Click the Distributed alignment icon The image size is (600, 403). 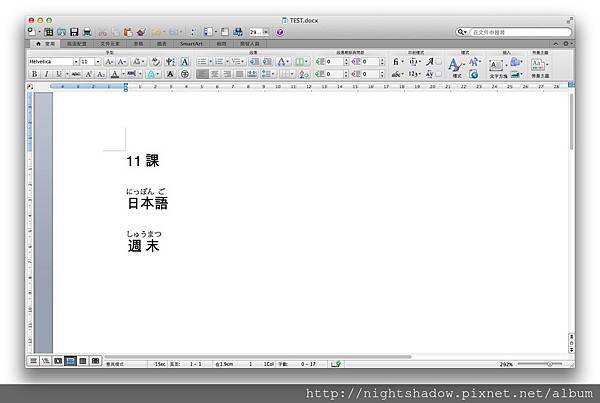tap(252, 74)
